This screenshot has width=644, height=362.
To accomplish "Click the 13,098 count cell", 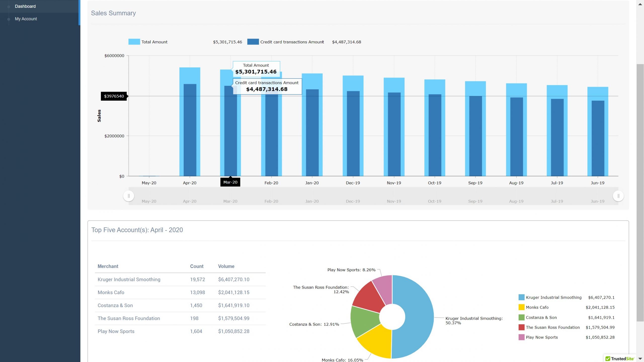I will click(197, 292).
